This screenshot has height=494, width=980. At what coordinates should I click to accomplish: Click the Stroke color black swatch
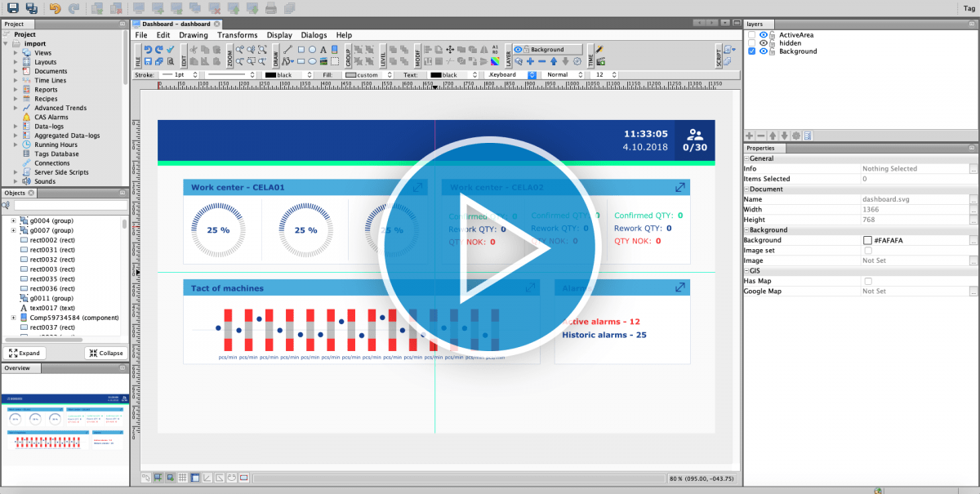click(x=269, y=75)
